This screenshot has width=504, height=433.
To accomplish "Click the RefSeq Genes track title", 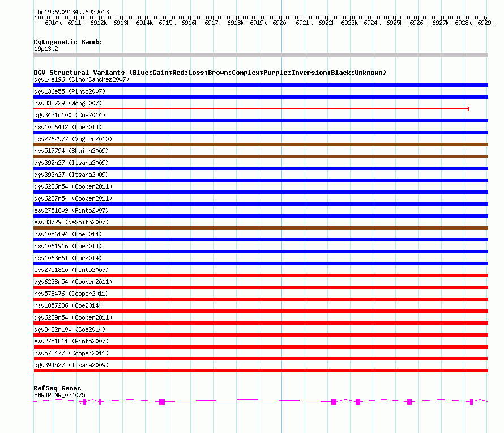I will (57, 388).
